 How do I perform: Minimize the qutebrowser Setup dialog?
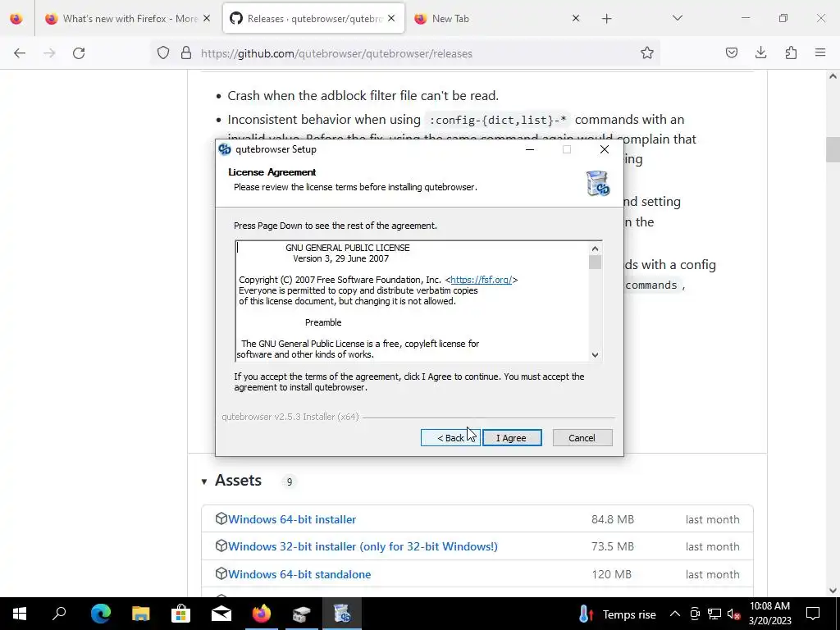[530, 149]
